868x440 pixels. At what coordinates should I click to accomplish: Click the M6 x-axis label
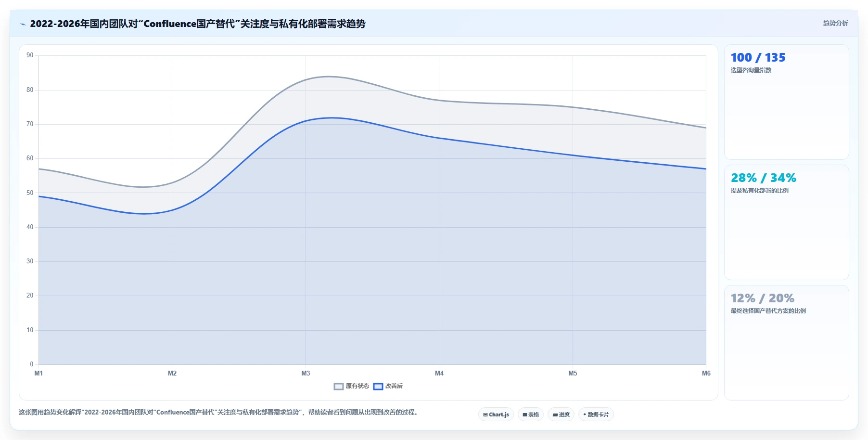click(x=706, y=374)
